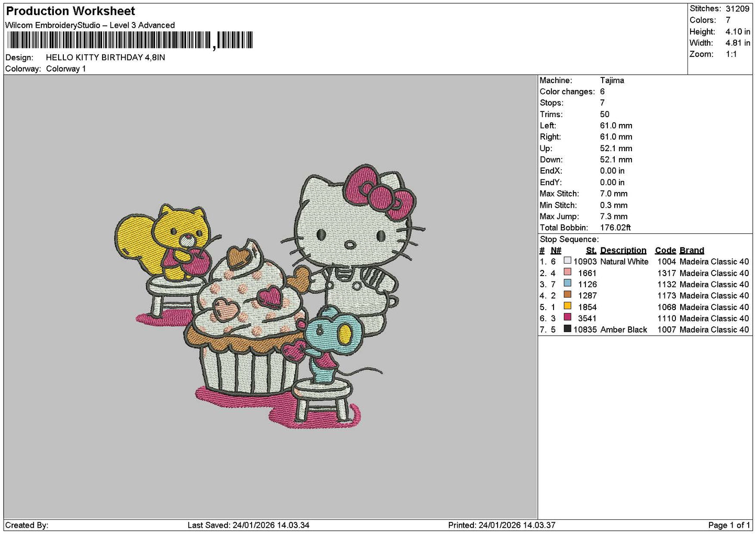
Task: Click the 'Last Saved: 24/01/2026 14.03.34' text
Action: coord(249,525)
